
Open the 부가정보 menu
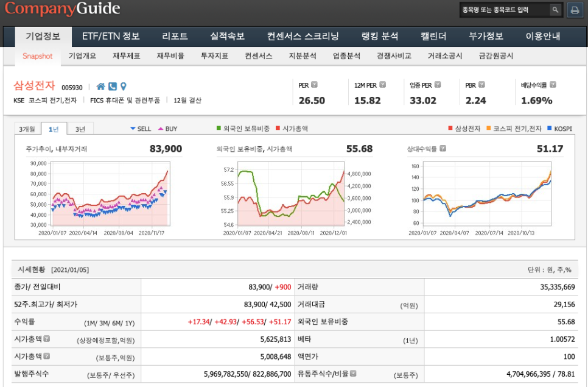point(486,37)
